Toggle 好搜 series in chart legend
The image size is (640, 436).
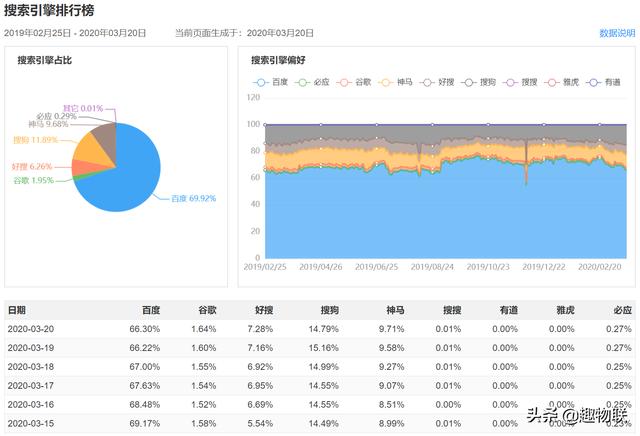(x=437, y=82)
